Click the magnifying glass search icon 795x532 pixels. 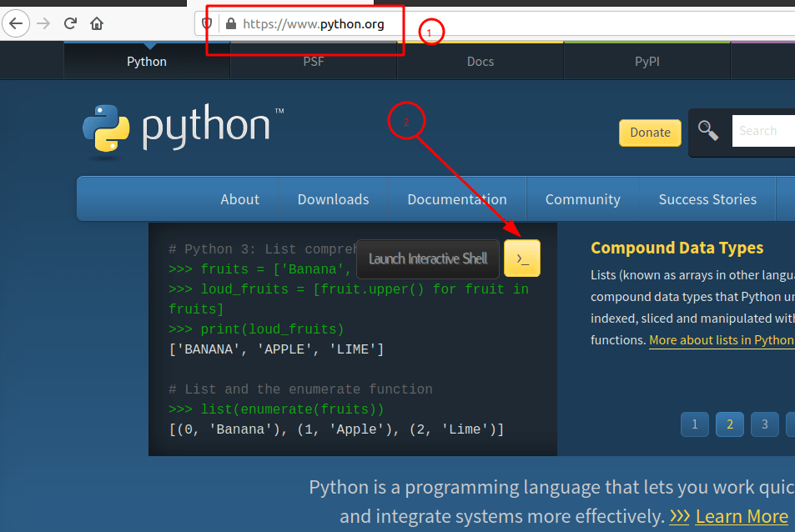tap(708, 131)
